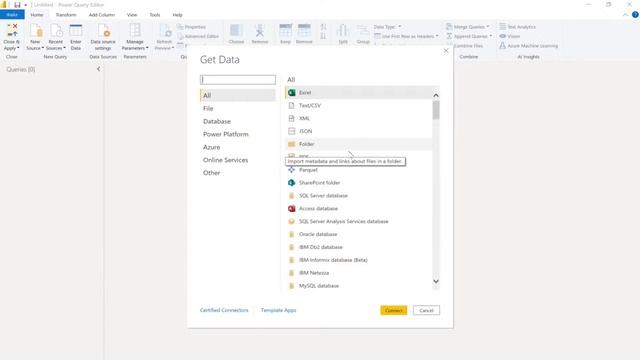Select SQL Server Analysis Services icon
Viewport: 640px width, 360px height.
(291, 221)
